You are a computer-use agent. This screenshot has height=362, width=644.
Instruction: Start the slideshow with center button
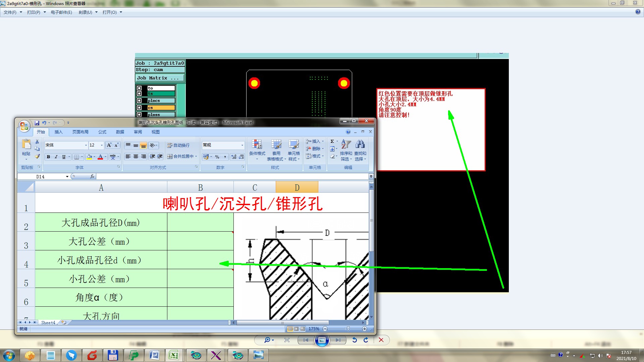pos(322,340)
